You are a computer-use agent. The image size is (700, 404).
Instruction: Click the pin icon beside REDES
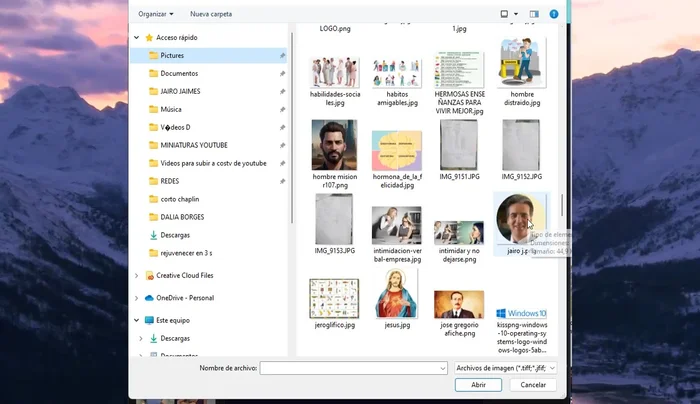point(282,181)
